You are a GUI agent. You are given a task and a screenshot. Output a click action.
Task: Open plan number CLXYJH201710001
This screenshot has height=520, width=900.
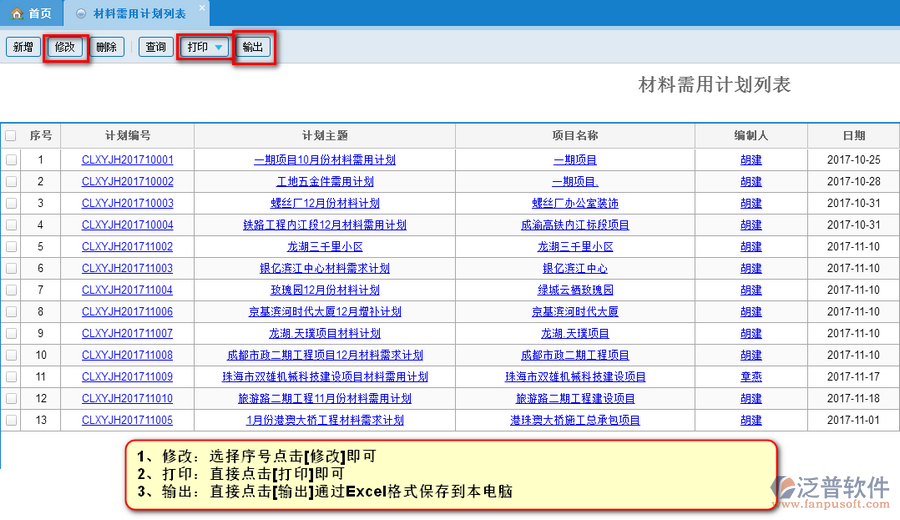[127, 160]
